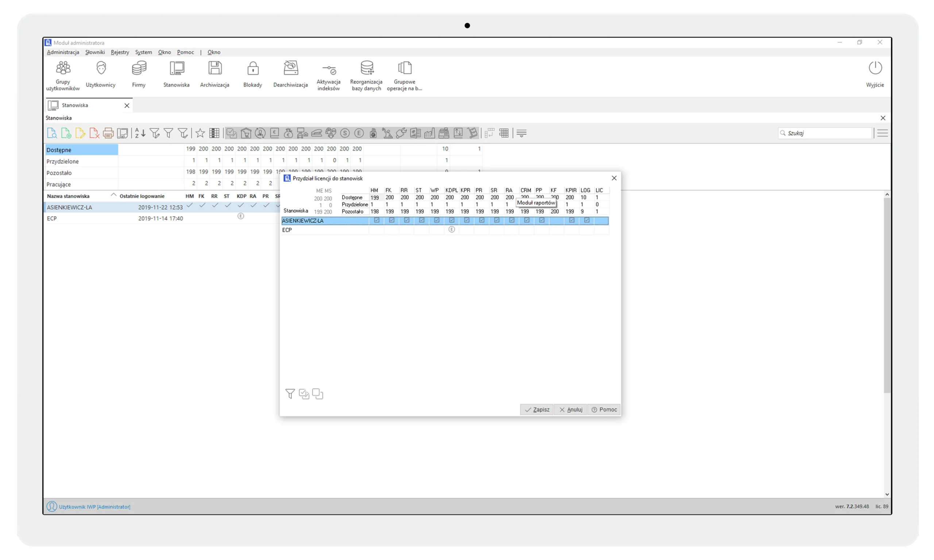Open the hamburger menu beside search
This screenshot has height=560, width=934.
click(882, 133)
